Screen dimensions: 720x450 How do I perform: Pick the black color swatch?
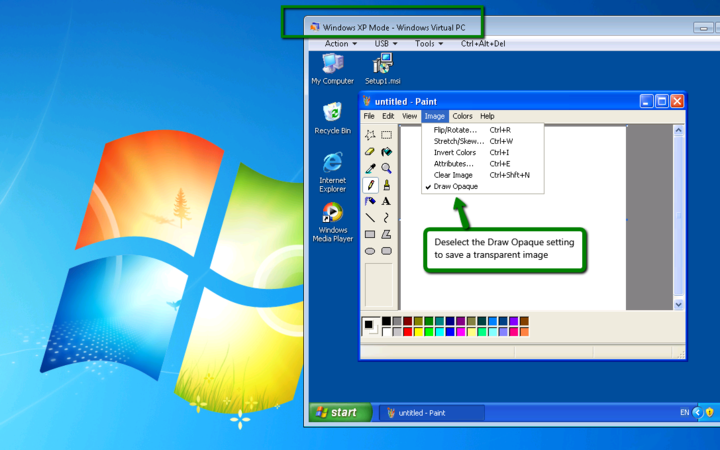pos(387,321)
